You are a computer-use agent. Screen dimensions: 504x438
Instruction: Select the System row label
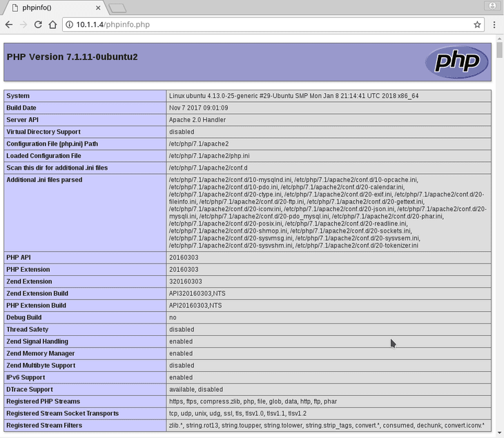coord(18,96)
